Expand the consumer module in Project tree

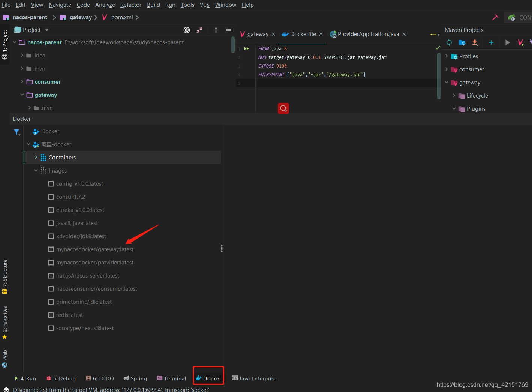tap(22, 81)
